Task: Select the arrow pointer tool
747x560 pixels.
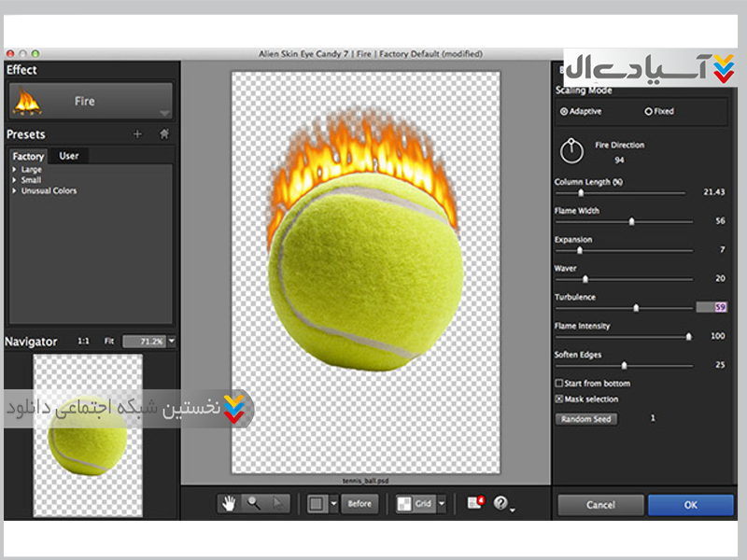Action: (276, 503)
